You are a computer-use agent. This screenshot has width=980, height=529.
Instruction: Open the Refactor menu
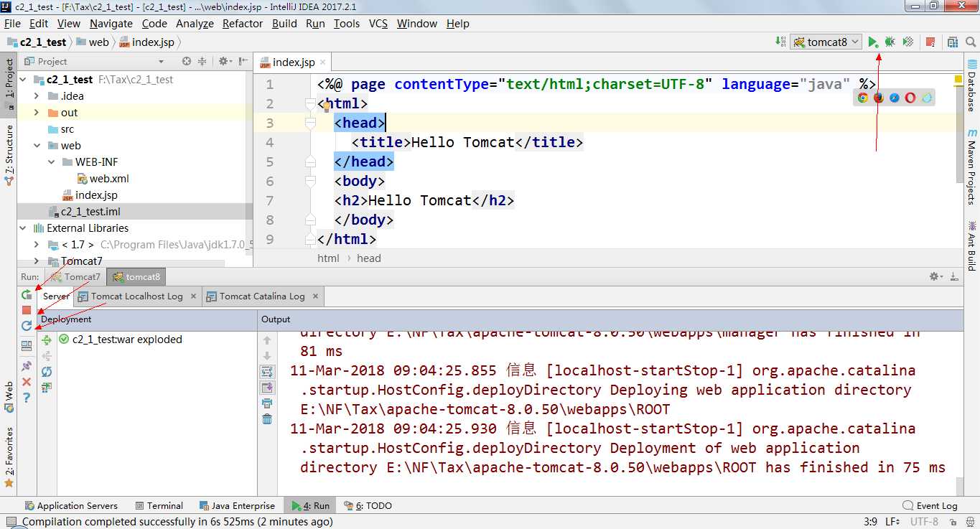[x=243, y=24]
